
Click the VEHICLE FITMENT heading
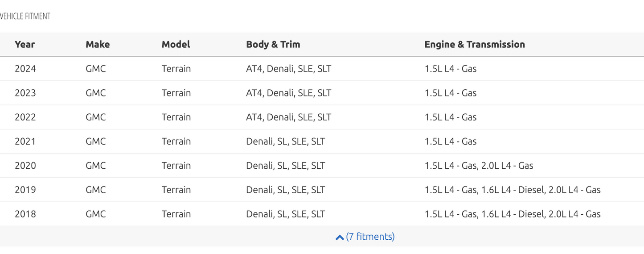tap(25, 17)
